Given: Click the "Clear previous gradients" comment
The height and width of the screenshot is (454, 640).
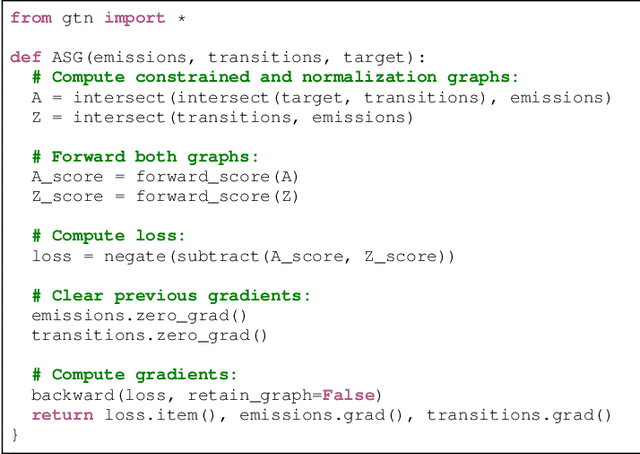Looking at the screenshot, I should click(171, 295).
